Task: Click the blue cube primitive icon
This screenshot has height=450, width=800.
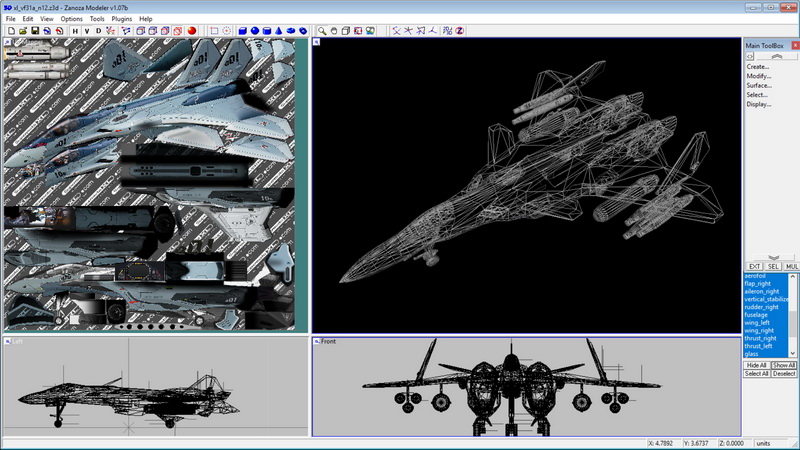Action: coord(240,31)
